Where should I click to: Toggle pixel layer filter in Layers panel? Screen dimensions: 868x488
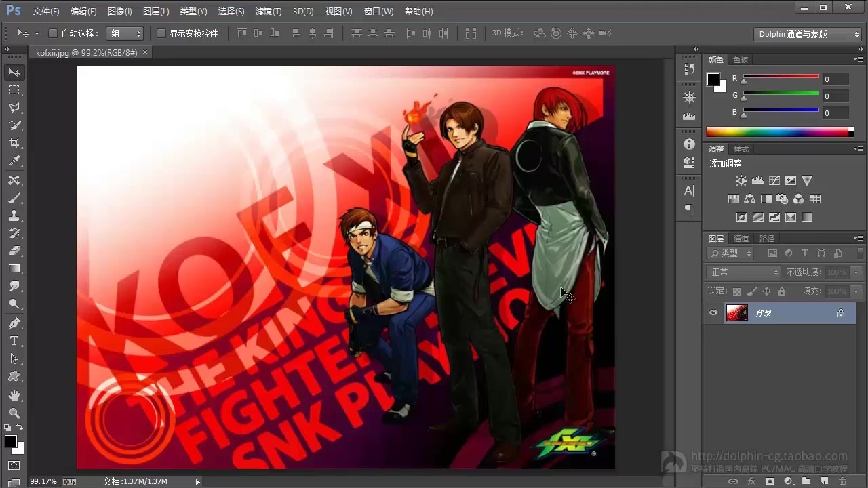772,253
